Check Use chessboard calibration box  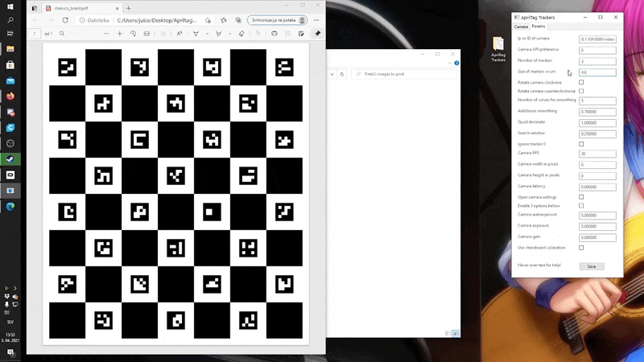pos(581,248)
